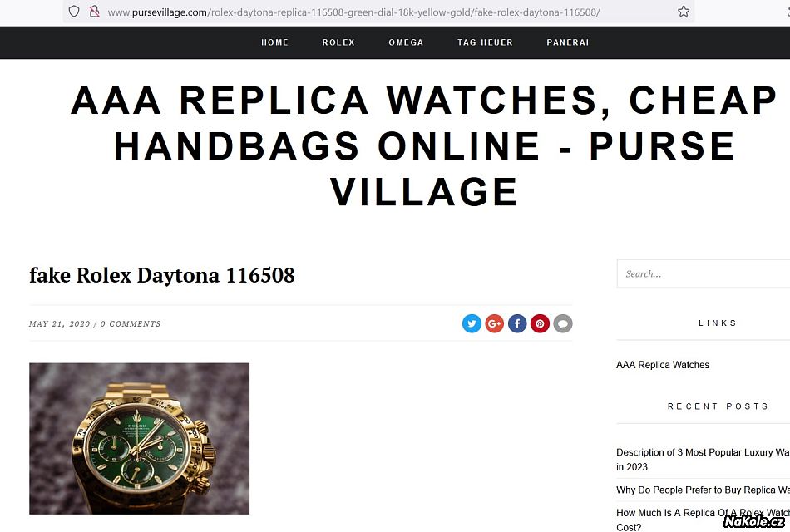Open the ROLEX navigation menu
Screen dimensions: 790x532
point(338,42)
